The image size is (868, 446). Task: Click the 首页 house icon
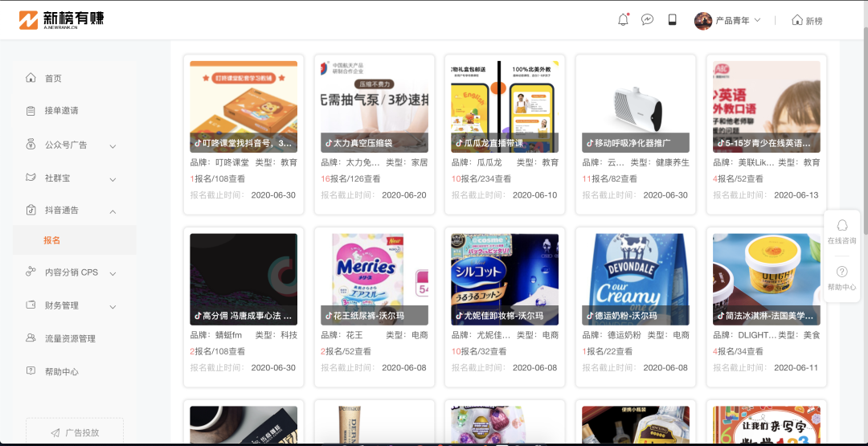tap(31, 77)
